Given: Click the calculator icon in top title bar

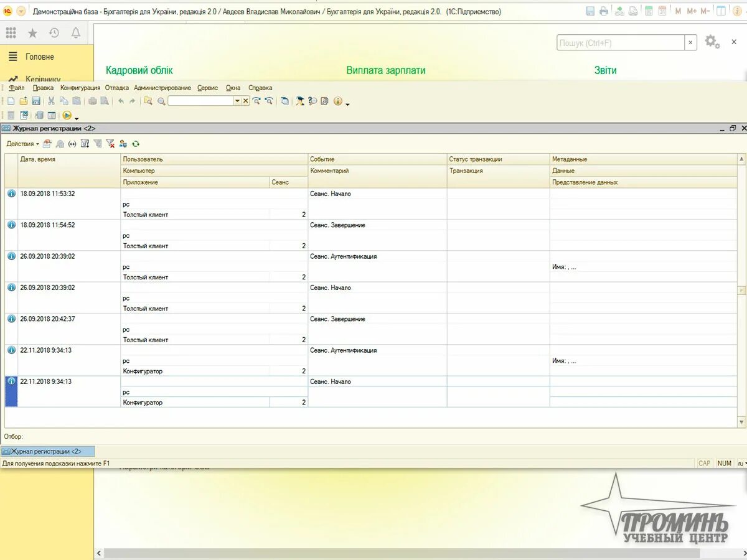Looking at the screenshot, I should tap(649, 11).
